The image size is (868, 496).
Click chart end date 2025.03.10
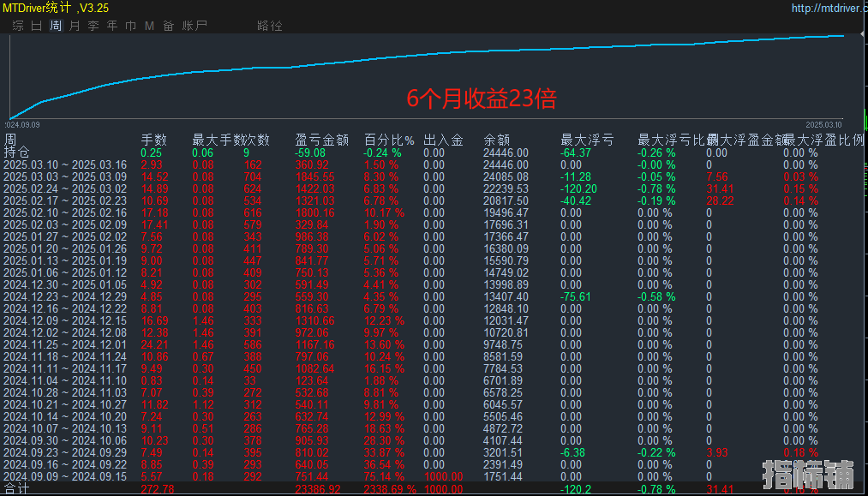click(x=823, y=124)
